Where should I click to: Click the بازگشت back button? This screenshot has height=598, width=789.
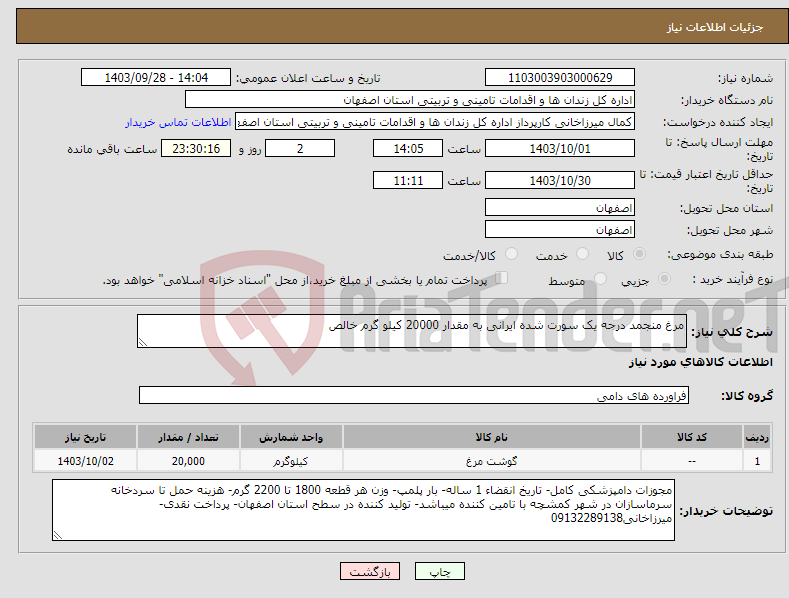[x=370, y=571]
